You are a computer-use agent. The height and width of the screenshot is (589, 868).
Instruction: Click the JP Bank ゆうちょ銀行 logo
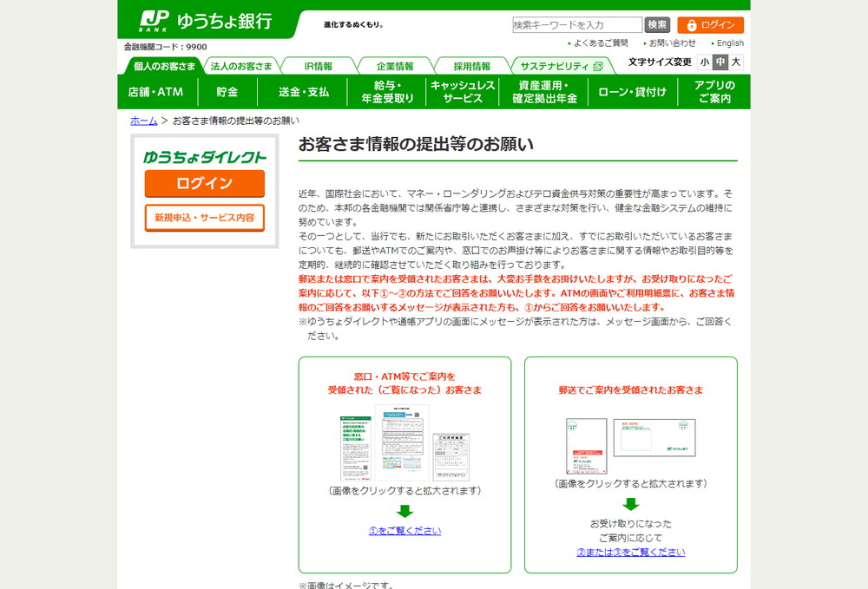click(x=206, y=21)
